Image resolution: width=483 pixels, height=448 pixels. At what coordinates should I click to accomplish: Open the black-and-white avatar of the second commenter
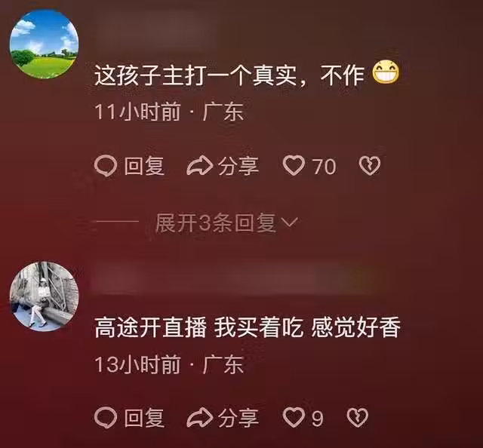click(44, 296)
